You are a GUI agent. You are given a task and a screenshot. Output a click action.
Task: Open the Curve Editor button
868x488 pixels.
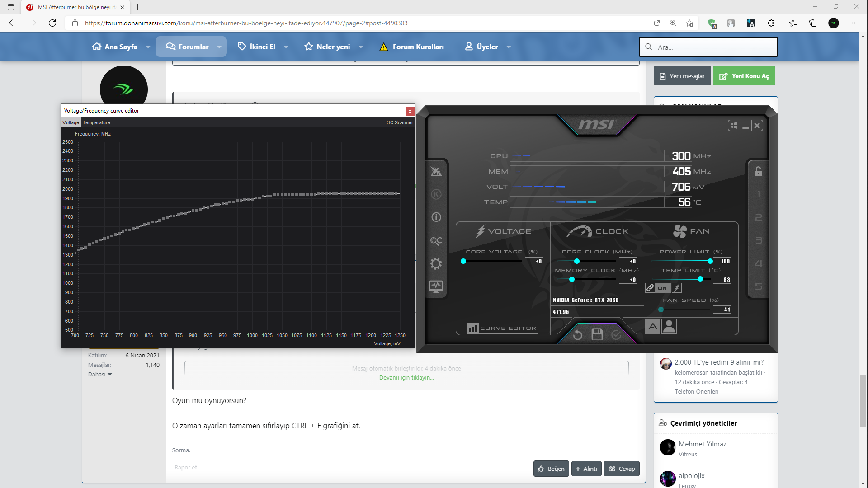coord(502,328)
